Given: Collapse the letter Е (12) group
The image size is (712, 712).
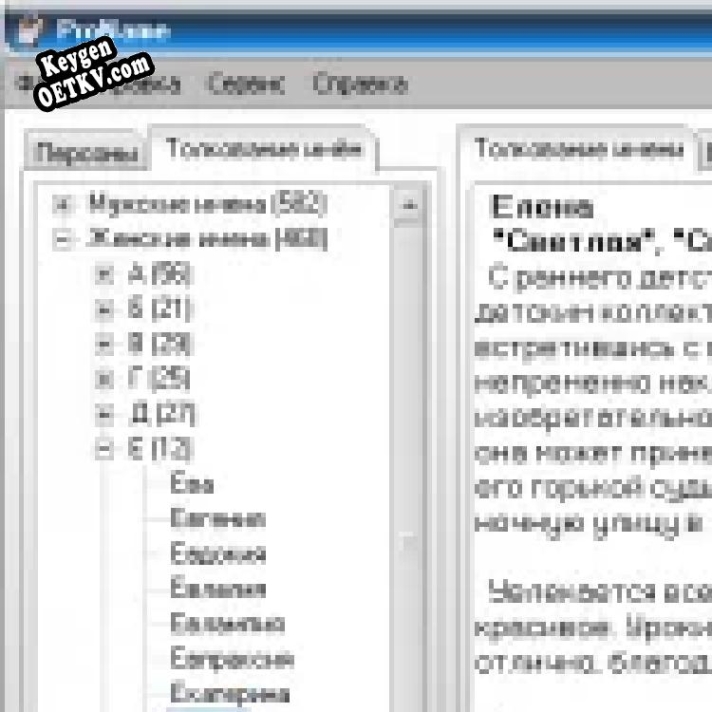Looking at the screenshot, I should pos(104,449).
